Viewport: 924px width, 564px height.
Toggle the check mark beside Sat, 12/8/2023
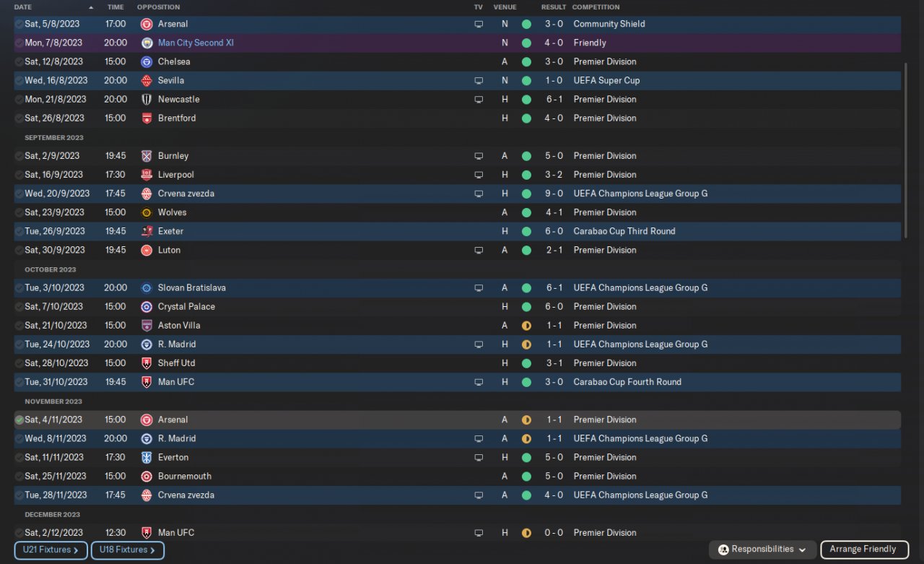pyautogui.click(x=19, y=62)
